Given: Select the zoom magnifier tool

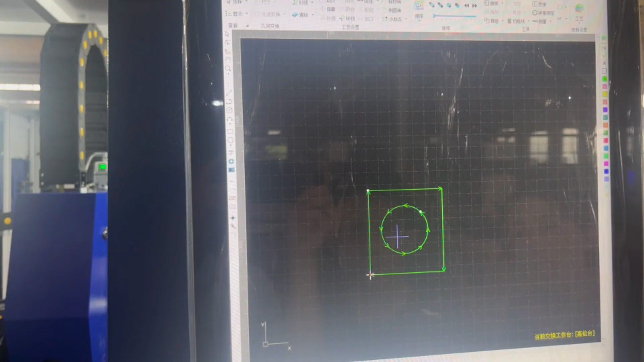Looking at the screenshot, I should 228,69.
